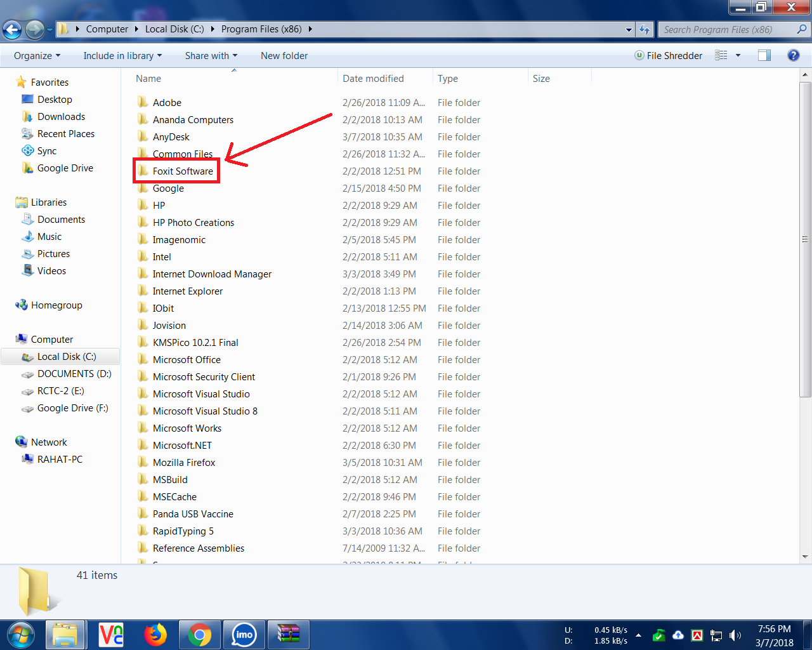Click the imo messenger taskbar icon
This screenshot has width=812, height=650.
coord(244,635)
